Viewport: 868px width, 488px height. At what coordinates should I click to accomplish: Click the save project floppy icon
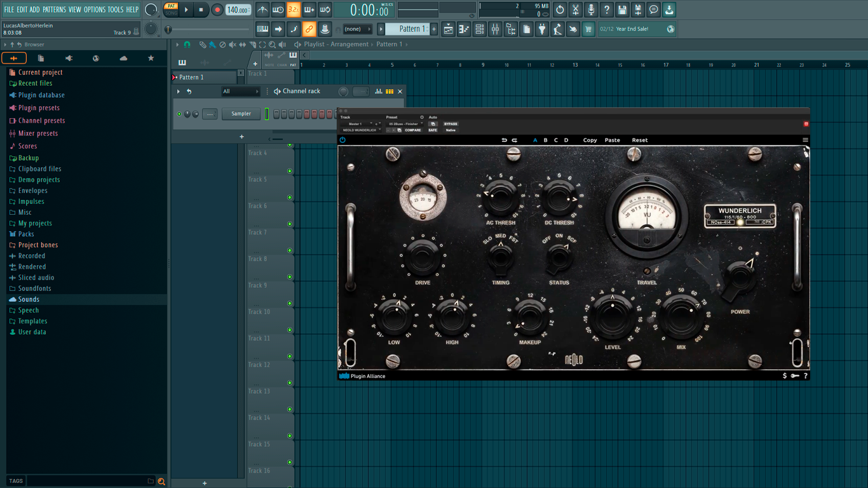(x=622, y=10)
